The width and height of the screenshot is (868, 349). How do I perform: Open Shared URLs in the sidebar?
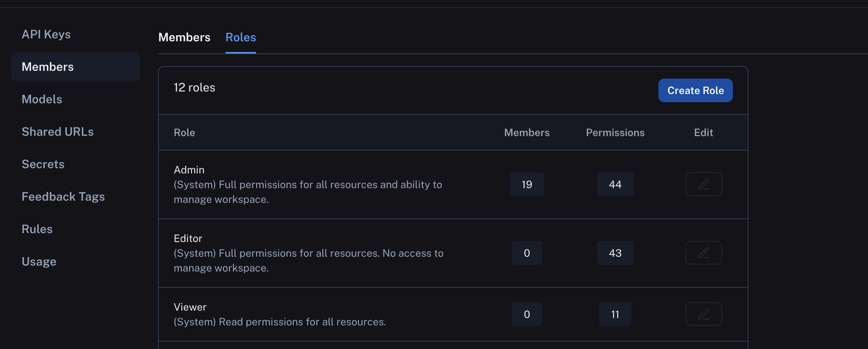pos(58,132)
